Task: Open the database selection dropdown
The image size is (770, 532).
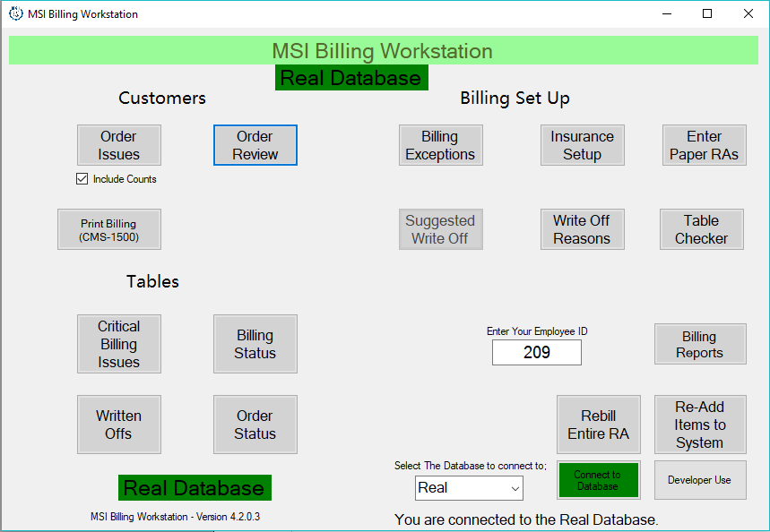Action: [x=469, y=488]
